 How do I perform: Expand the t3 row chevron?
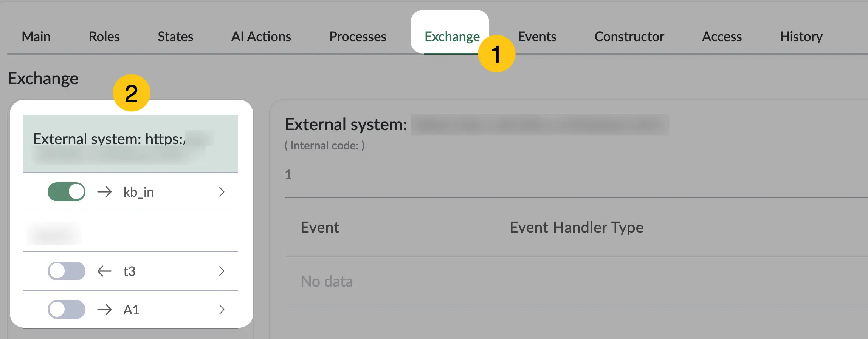[222, 271]
